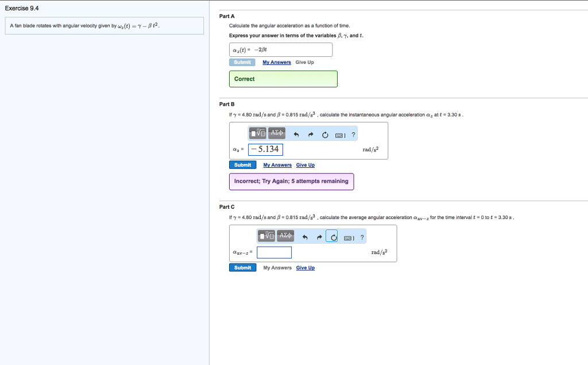Undo in Part C equation toolbar
This screenshot has height=365, width=588.
[305, 236]
